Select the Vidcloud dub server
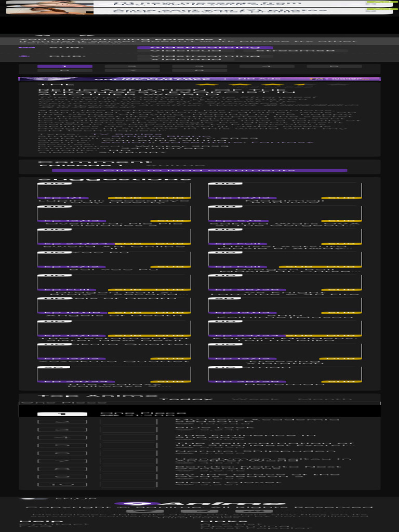The image size is (399, 532). [x=185, y=59]
